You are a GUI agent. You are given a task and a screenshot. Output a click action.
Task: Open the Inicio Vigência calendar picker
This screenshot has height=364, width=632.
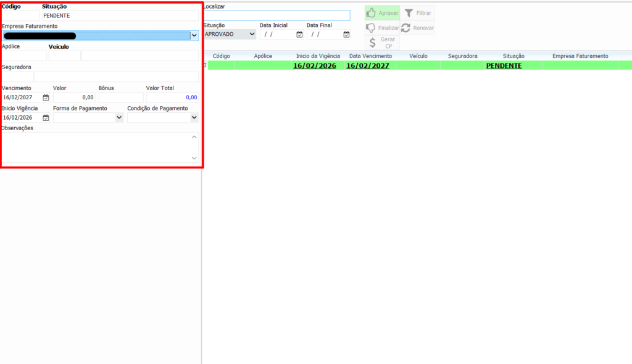click(x=46, y=117)
